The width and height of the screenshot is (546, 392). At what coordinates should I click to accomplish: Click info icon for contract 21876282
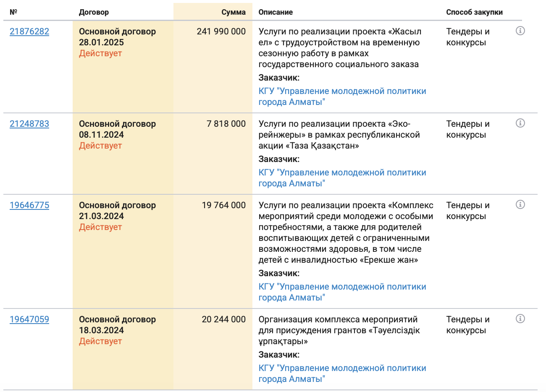520,31
